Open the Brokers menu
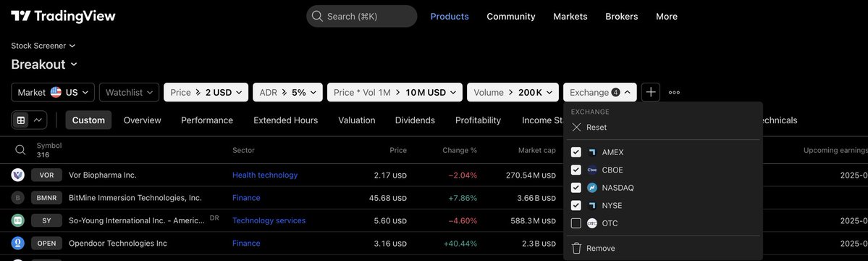868x261 pixels. 622,17
